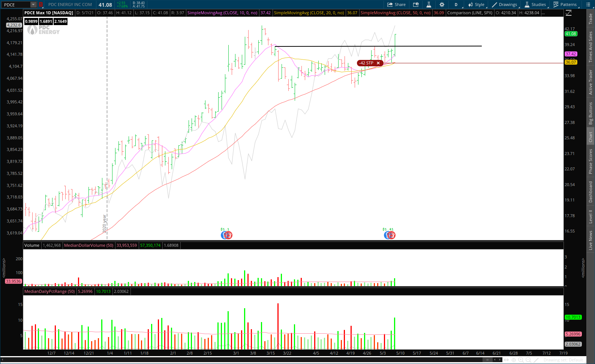Click the MedianDailyPctRange (50) label

pyautogui.click(x=50, y=291)
